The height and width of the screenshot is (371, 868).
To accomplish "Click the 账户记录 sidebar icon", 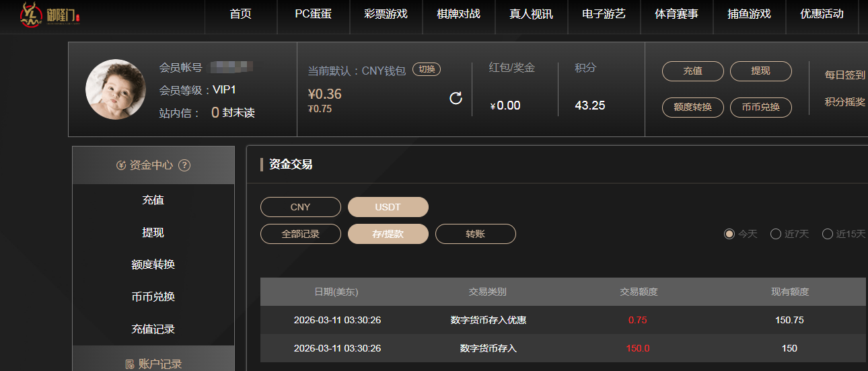I will pos(129,364).
